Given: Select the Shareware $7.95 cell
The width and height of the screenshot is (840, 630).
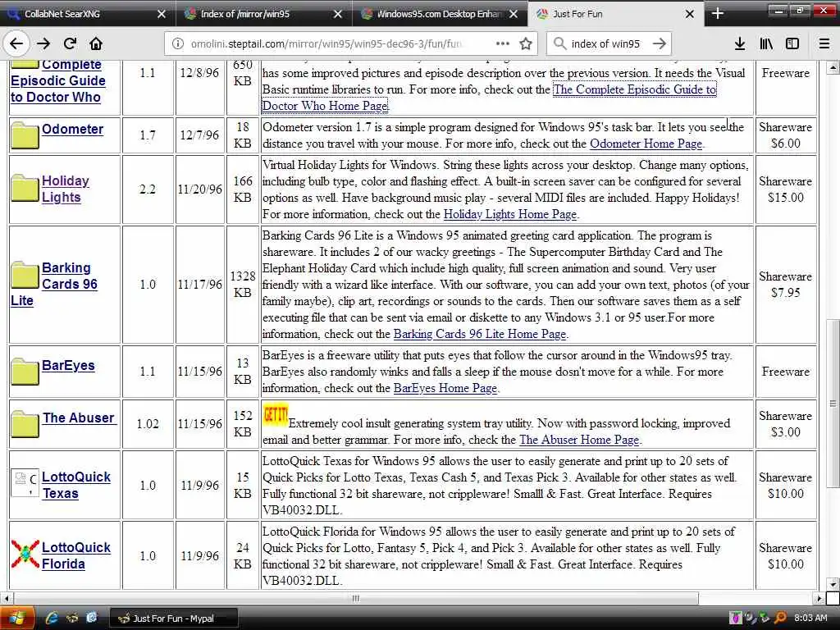Looking at the screenshot, I should click(x=785, y=285).
